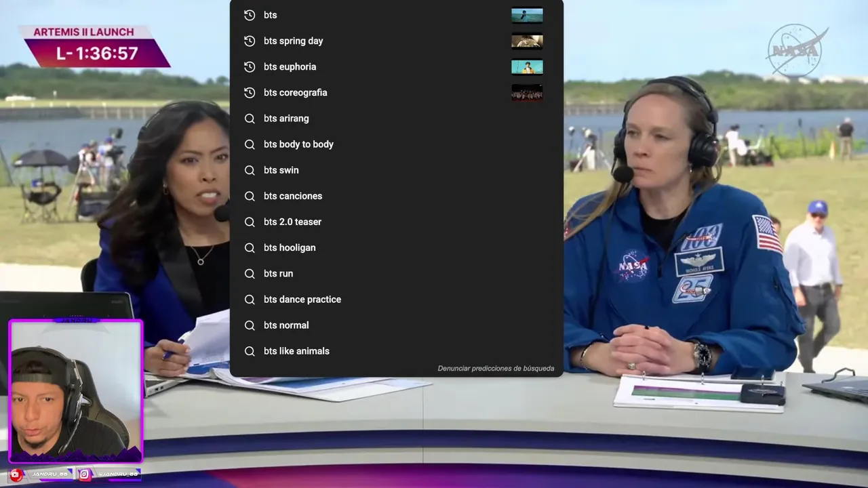Choose the 'bts like animals' suggestion
This screenshot has height=488, width=868.
397,350
